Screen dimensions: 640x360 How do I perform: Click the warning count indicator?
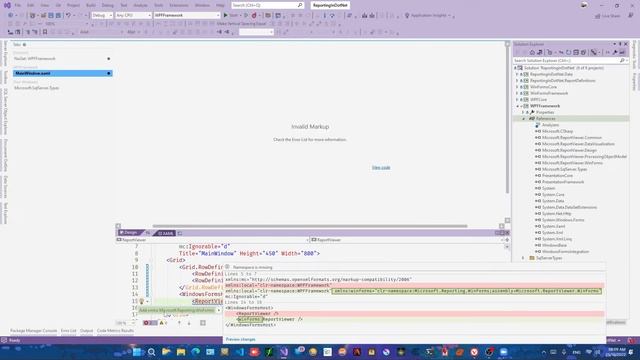(x=163, y=323)
